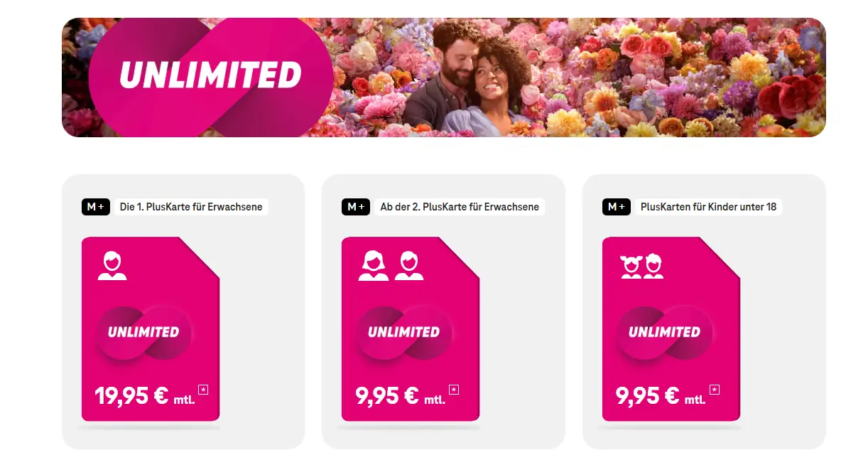The image size is (868, 465).
Task: Click the UNLIMITED logo on the second adult card
Action: point(403,332)
